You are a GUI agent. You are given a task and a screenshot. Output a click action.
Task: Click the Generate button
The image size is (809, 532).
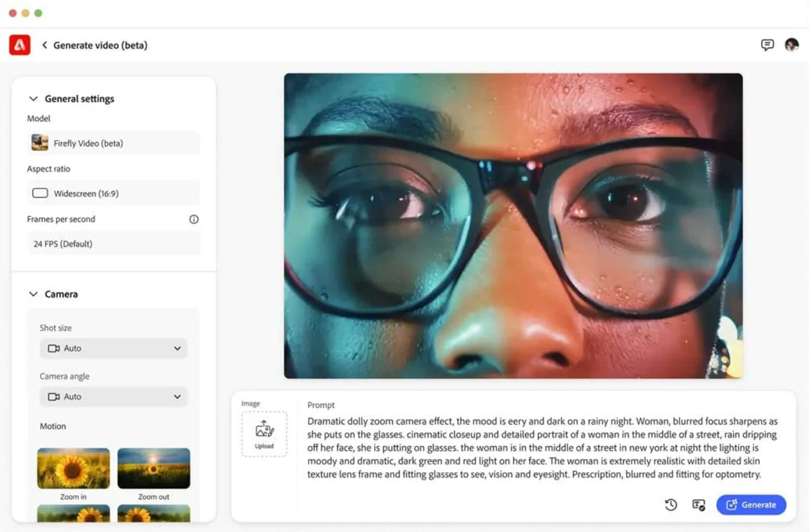[x=751, y=505]
